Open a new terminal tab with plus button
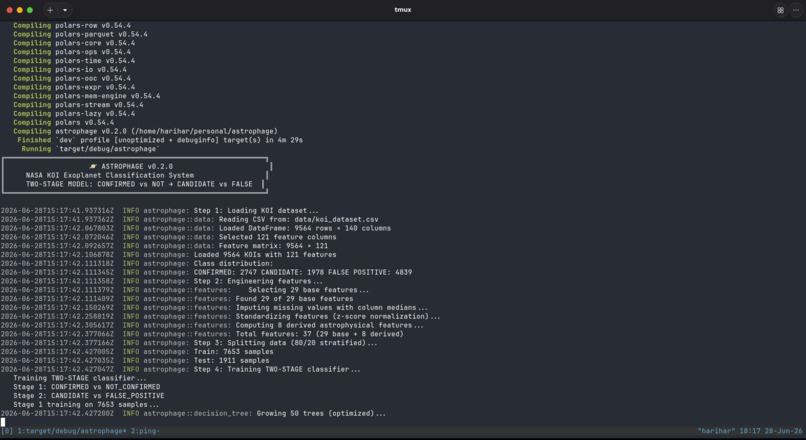Viewport: 806px width, 440px height. pyautogui.click(x=50, y=10)
